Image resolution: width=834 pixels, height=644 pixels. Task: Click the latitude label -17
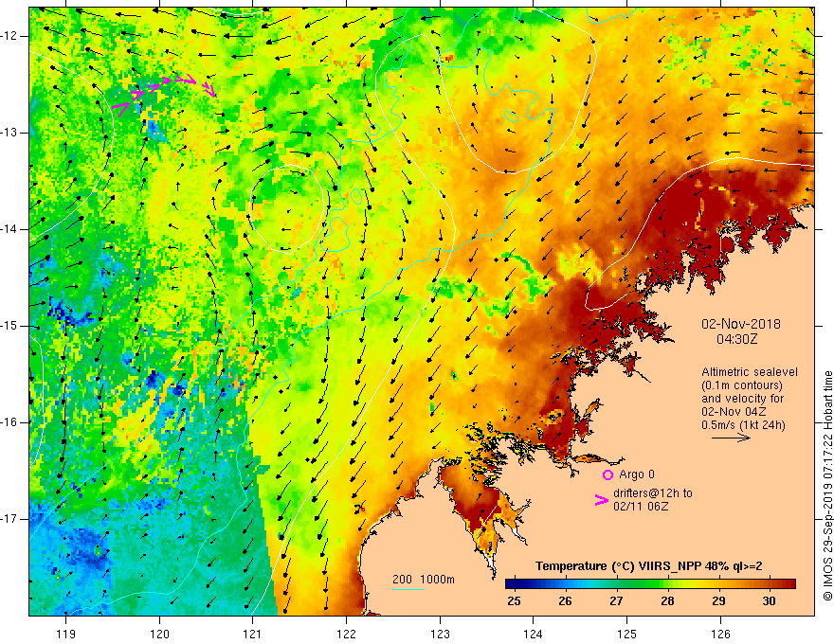9,519
